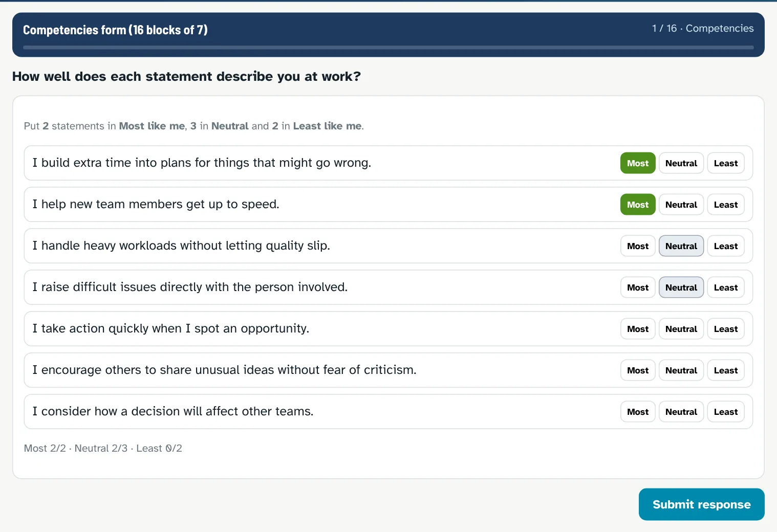Select Least for 'raise difficult issues directly'
The height and width of the screenshot is (532, 777).
pyautogui.click(x=726, y=287)
